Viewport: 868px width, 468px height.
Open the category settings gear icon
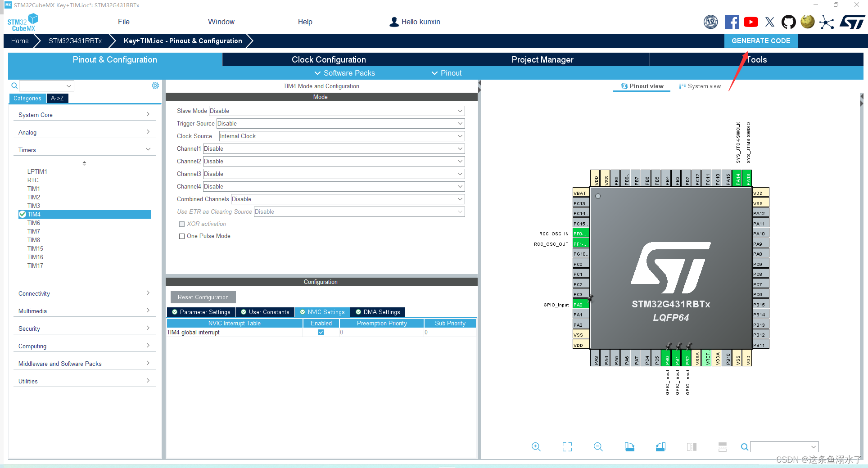pyautogui.click(x=155, y=85)
